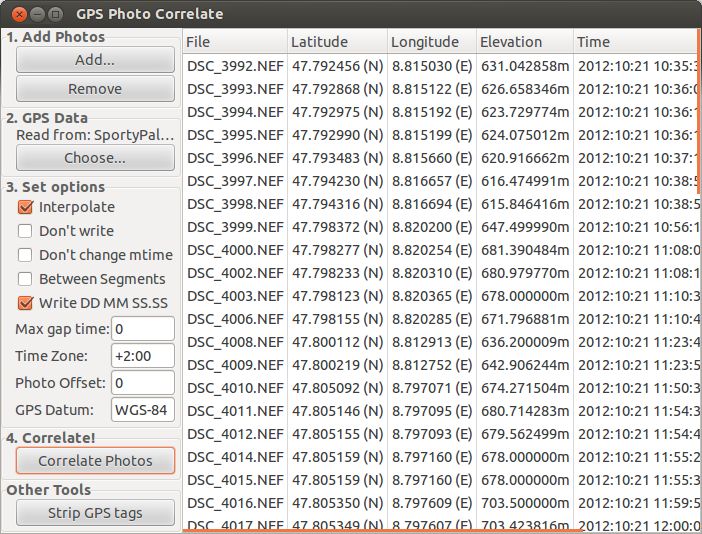Start correlation with Correlate Photos button

pos(95,461)
